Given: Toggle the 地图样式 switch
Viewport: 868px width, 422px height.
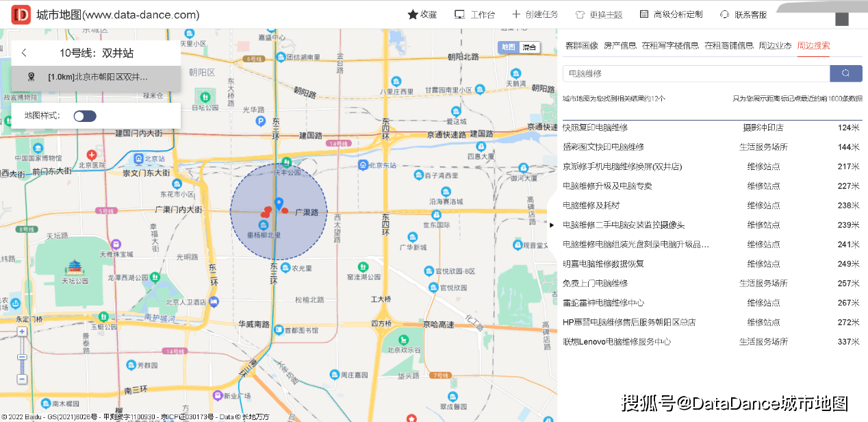Looking at the screenshot, I should click(85, 116).
